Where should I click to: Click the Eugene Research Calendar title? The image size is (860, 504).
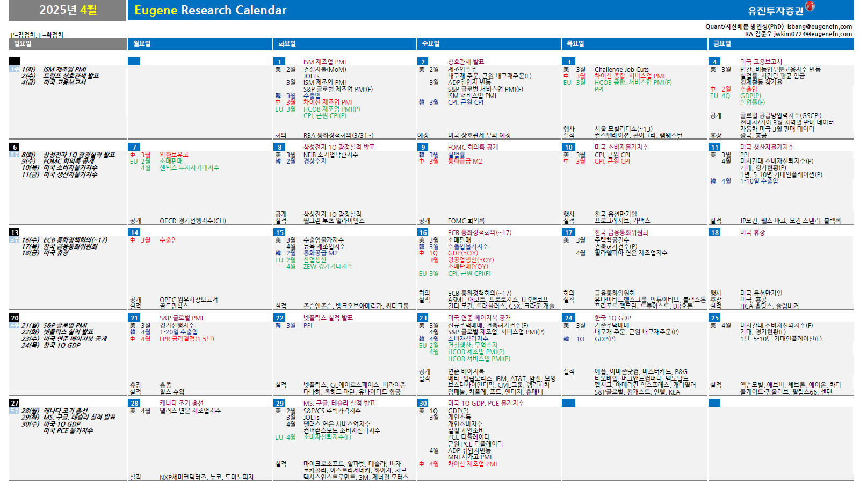[210, 10]
